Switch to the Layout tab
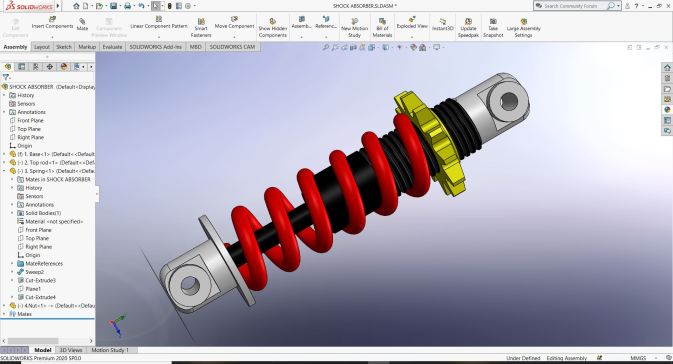 tap(42, 47)
